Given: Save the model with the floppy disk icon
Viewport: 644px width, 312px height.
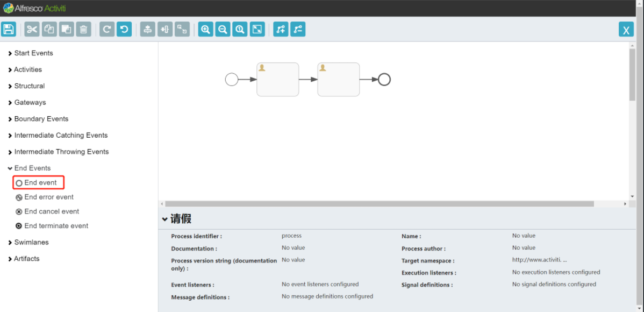Looking at the screenshot, I should tap(8, 29).
